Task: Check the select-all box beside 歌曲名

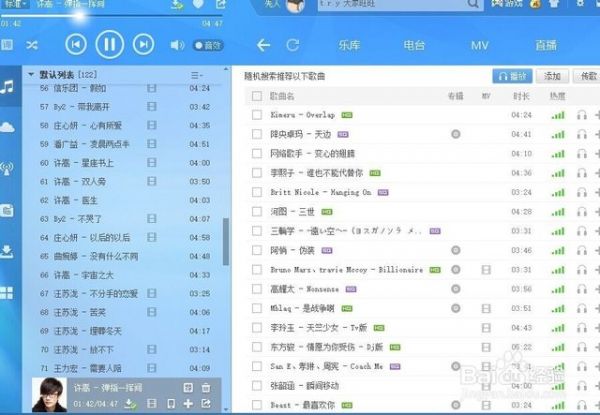Action: point(256,96)
